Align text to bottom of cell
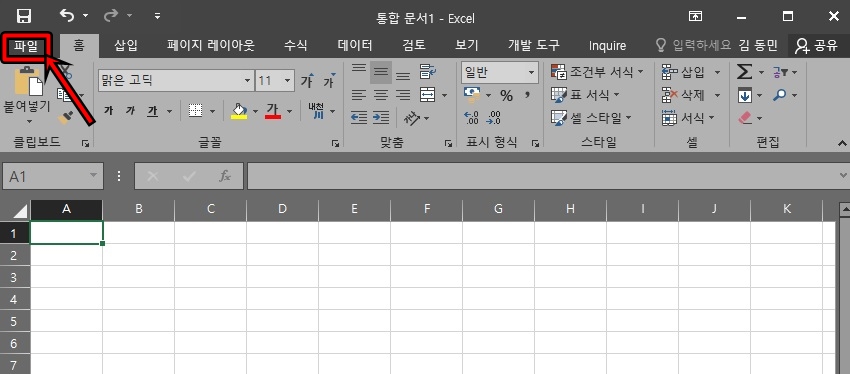 403,75
